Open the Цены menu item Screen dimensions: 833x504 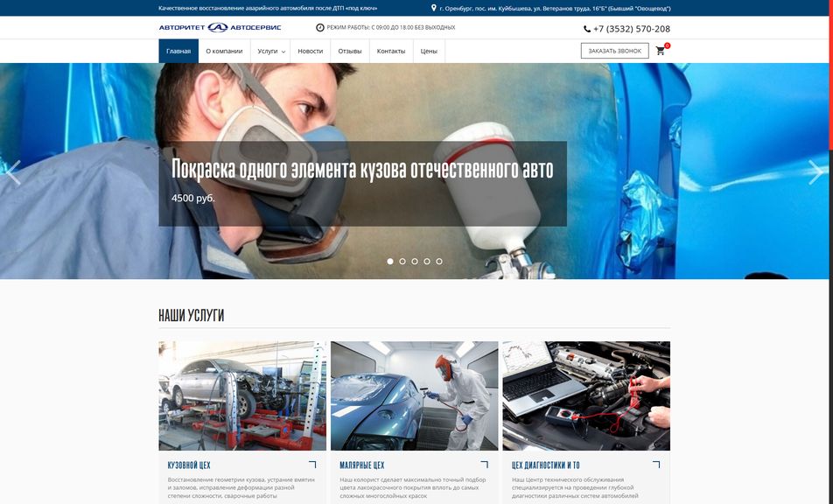429,52
